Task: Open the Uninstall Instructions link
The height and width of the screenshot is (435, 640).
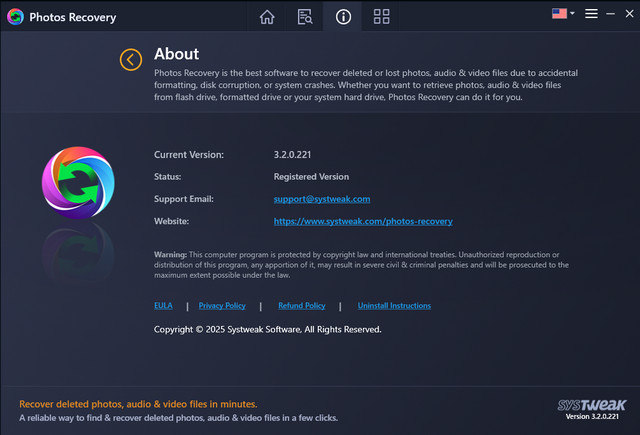Action: click(394, 306)
